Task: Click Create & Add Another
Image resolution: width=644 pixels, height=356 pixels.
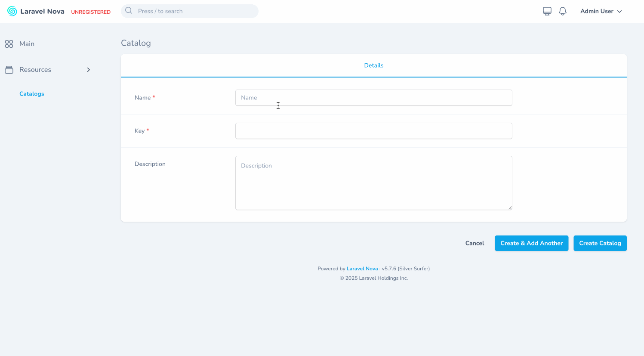Action: pyautogui.click(x=531, y=243)
